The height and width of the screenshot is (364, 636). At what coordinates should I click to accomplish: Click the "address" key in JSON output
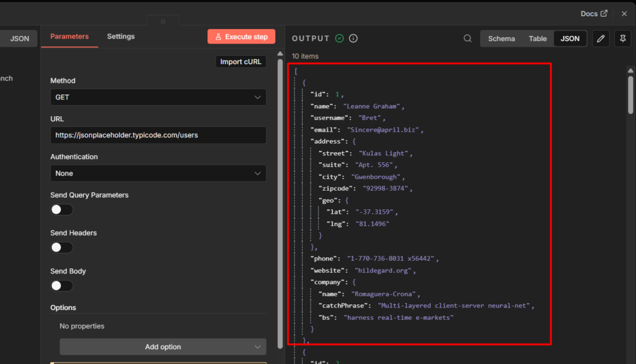(327, 142)
